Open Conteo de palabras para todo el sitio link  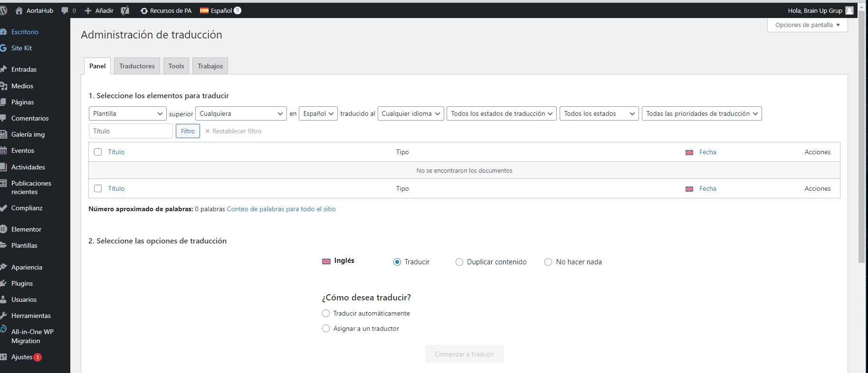pyautogui.click(x=281, y=209)
